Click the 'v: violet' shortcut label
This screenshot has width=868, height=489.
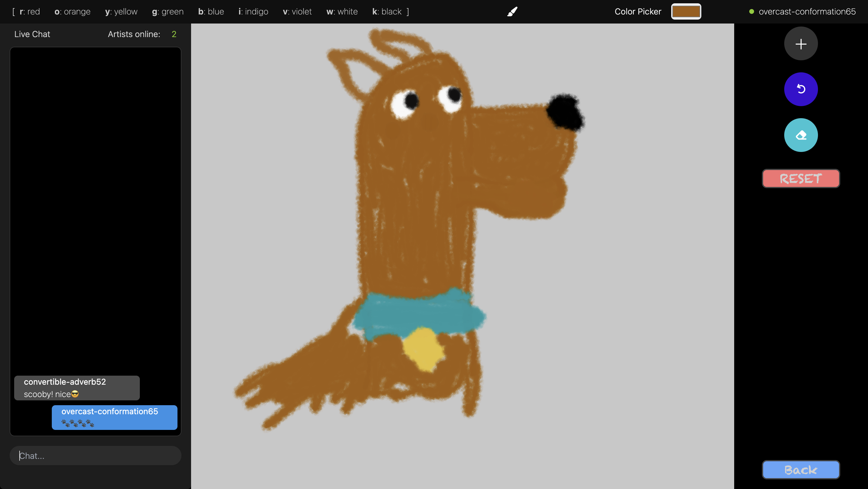coord(297,12)
